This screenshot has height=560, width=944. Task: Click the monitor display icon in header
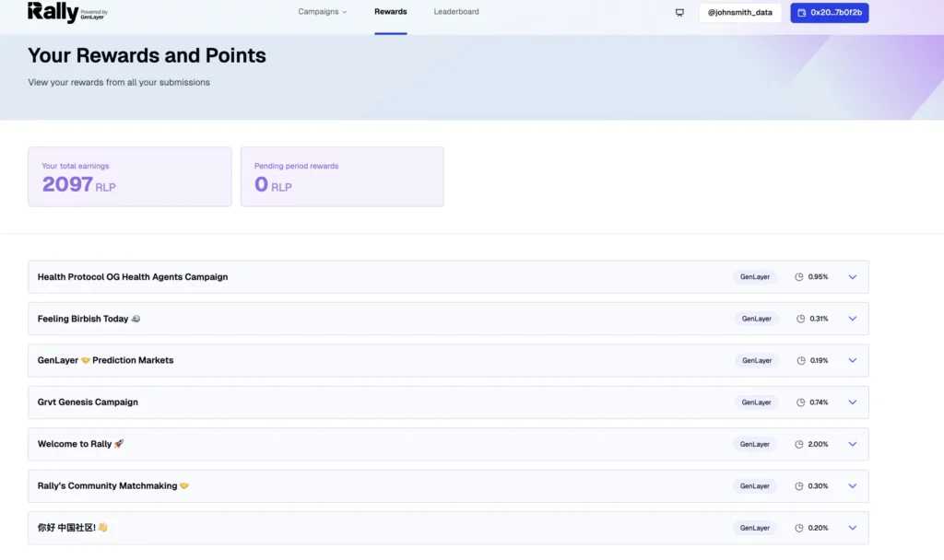point(679,13)
